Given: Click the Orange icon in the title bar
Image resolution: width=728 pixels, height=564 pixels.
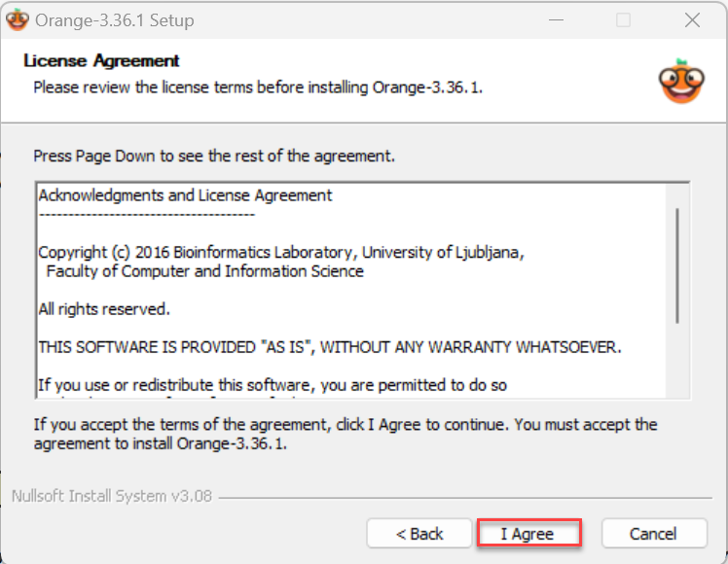Looking at the screenshot, I should tap(18, 20).
